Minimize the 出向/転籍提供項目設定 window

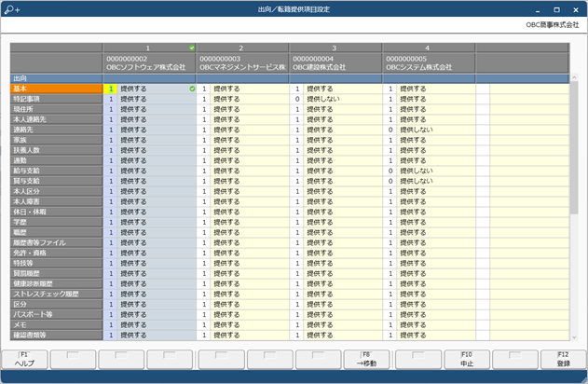pyautogui.click(x=538, y=10)
